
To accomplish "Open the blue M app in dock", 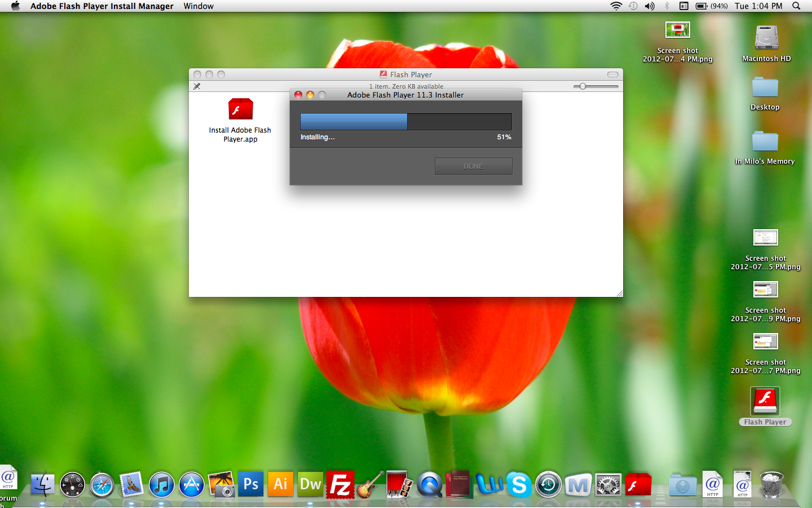I will click(x=578, y=485).
